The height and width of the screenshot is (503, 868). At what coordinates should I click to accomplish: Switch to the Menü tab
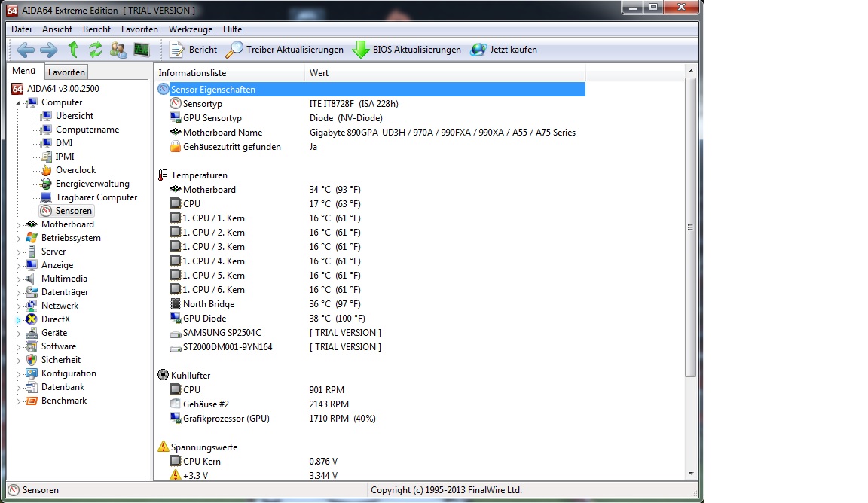(24, 71)
